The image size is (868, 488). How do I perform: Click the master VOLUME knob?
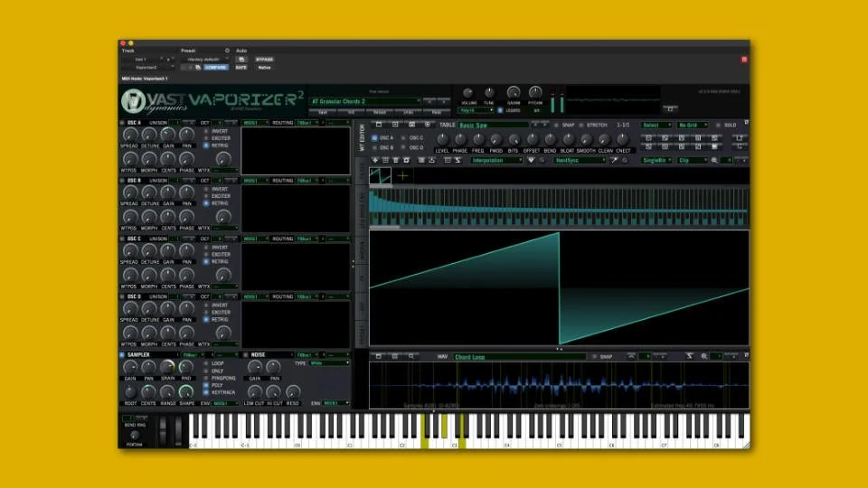pos(467,93)
